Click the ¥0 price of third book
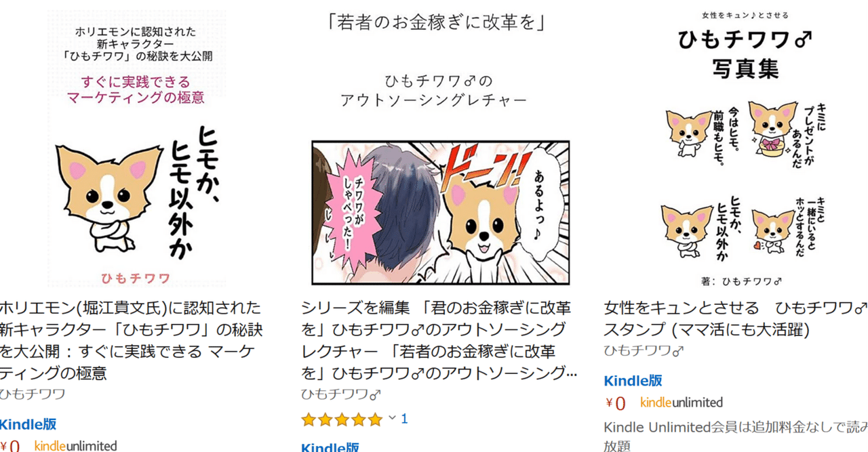This screenshot has width=868, height=452. (616, 403)
